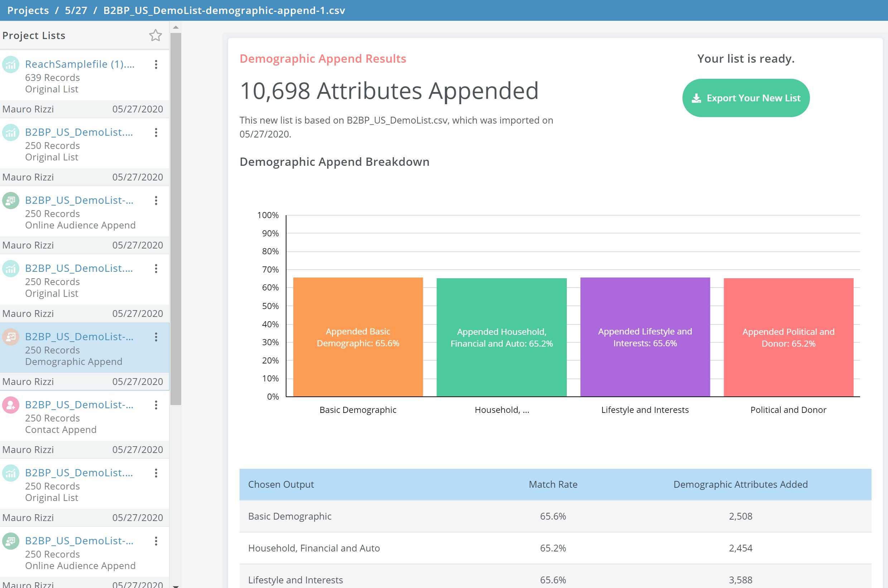Click scroll-down arrow of Project Lists
Screen dimensions: 888x588
pyautogui.click(x=175, y=585)
